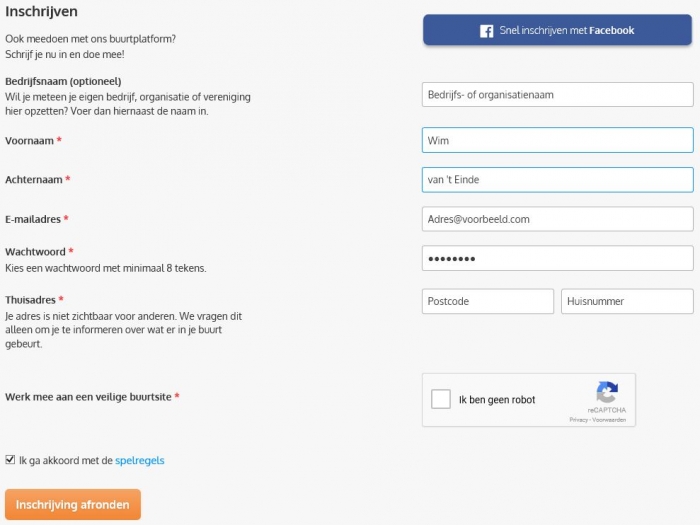The height and width of the screenshot is (525, 700).
Task: Open the "spelregels" link
Action: pyautogui.click(x=140, y=461)
